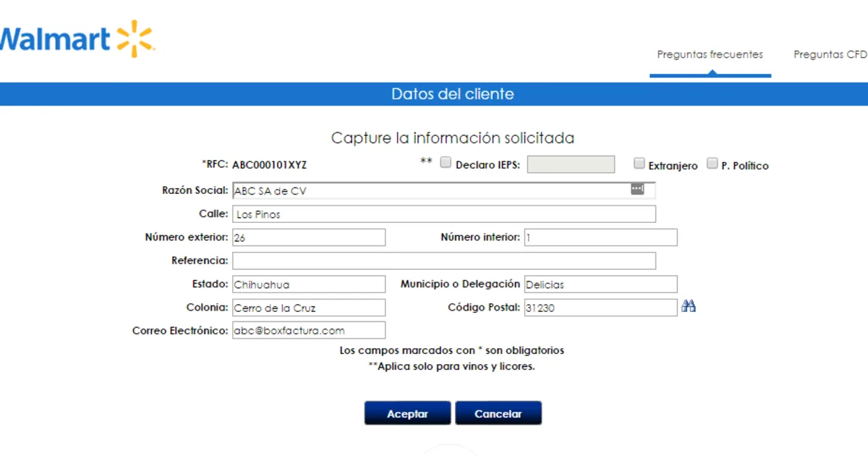Click the Municipio o Delegación field

pyautogui.click(x=600, y=284)
